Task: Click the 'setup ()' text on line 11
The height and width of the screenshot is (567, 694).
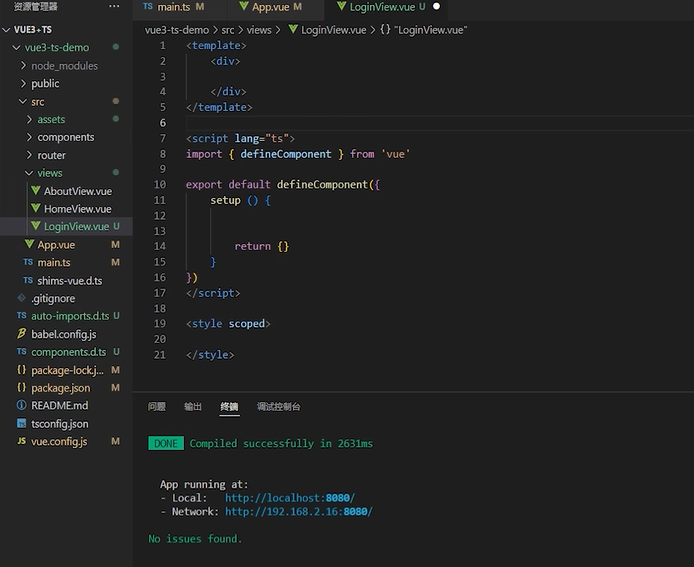Action: pyautogui.click(x=234, y=200)
